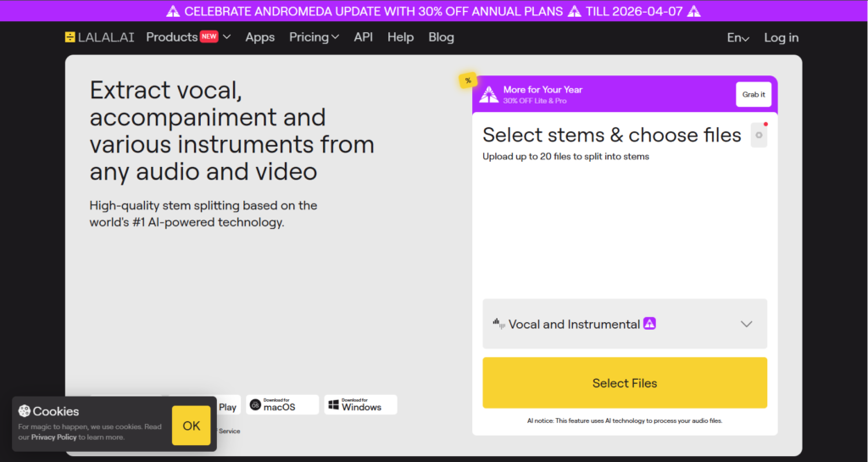Go to the Apps page
Image resolution: width=868 pixels, height=462 pixels.
coord(260,37)
